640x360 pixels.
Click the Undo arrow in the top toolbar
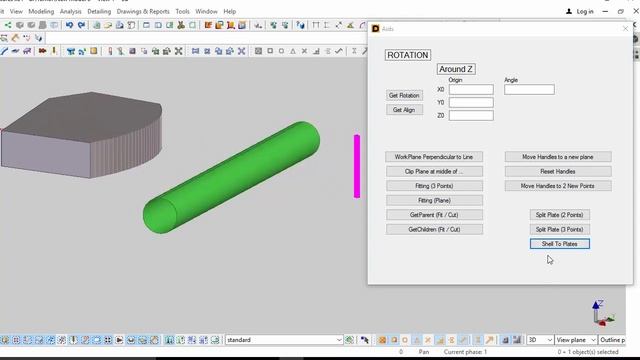tap(69, 25)
